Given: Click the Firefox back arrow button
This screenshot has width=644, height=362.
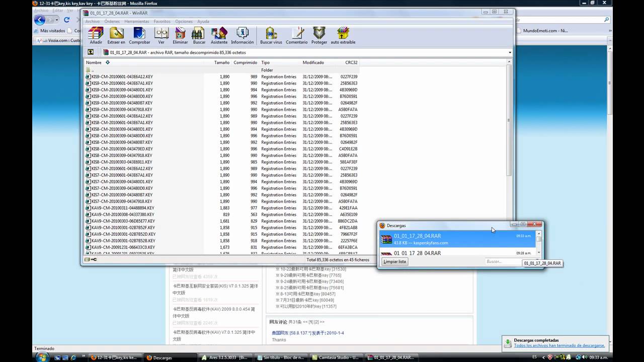Looking at the screenshot, I should point(40,20).
